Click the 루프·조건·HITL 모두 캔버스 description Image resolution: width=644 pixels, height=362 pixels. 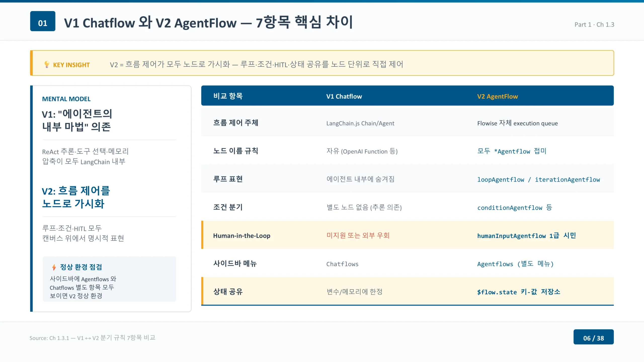tap(83, 233)
